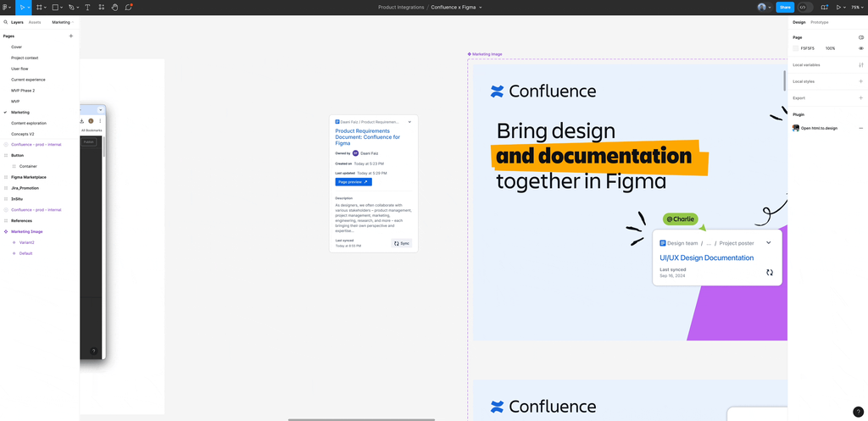The height and width of the screenshot is (421, 868).
Task: Click the F5F5F5 page color swatch
Action: point(796,48)
